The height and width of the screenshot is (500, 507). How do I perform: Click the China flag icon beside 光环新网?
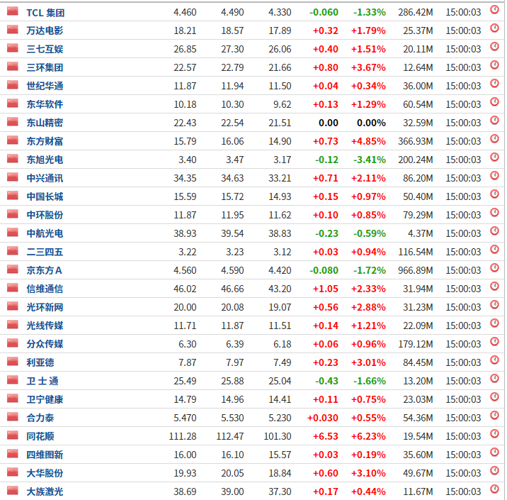coord(13,306)
